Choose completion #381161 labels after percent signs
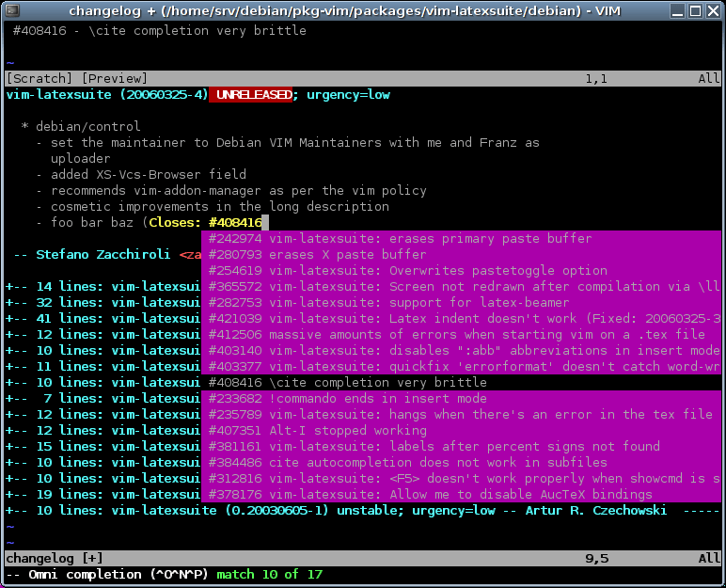The image size is (726, 588). click(x=461, y=446)
